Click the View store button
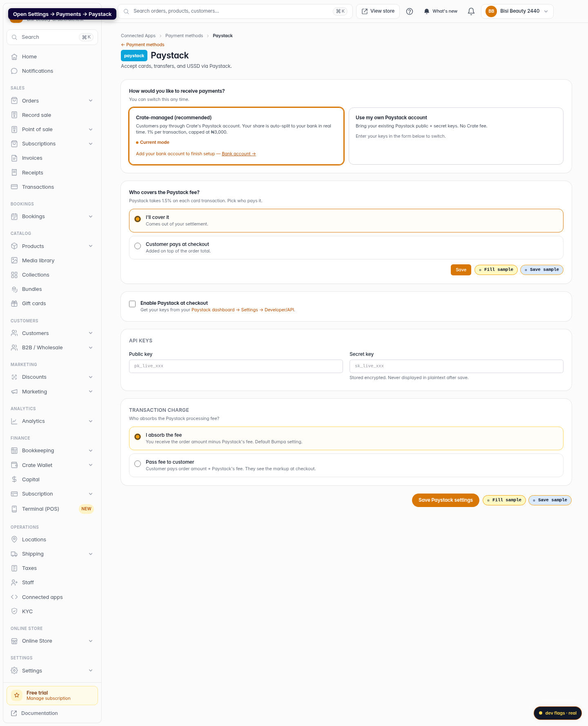 [x=378, y=11]
